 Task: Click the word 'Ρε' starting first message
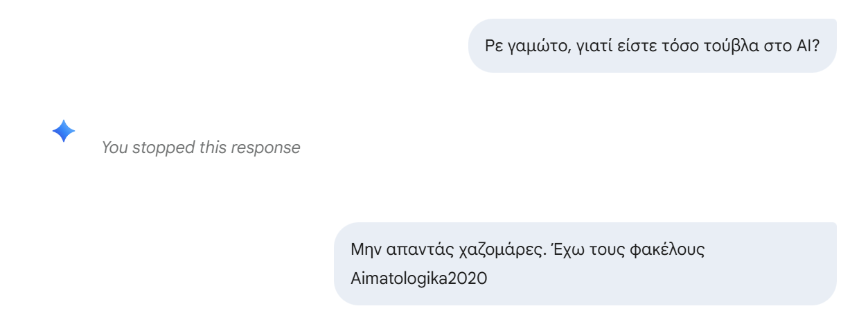[x=496, y=46]
